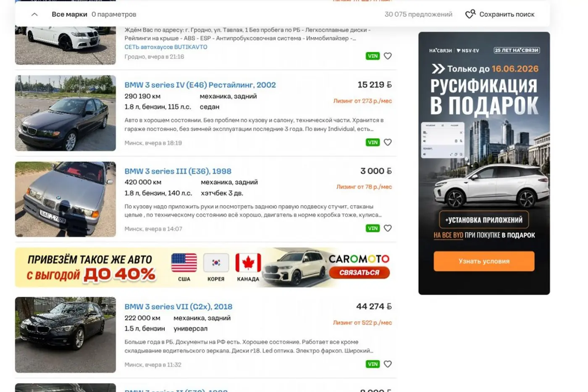Image resolution: width=588 pixels, height=392 pixels.
Task: Open СЕТЬ автохаусов BUTIKAVTO link
Action: pyautogui.click(x=166, y=47)
